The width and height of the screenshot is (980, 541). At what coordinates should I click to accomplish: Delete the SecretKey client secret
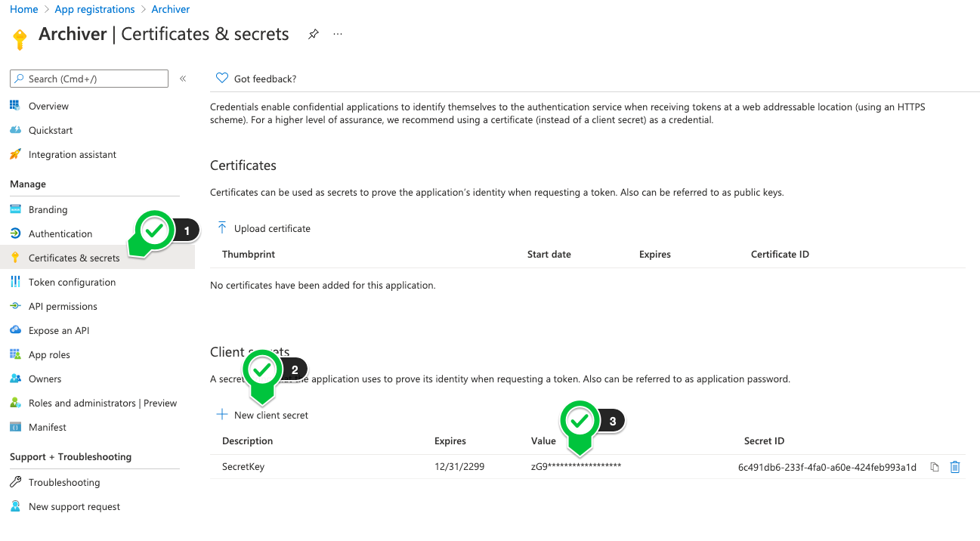[x=955, y=467]
